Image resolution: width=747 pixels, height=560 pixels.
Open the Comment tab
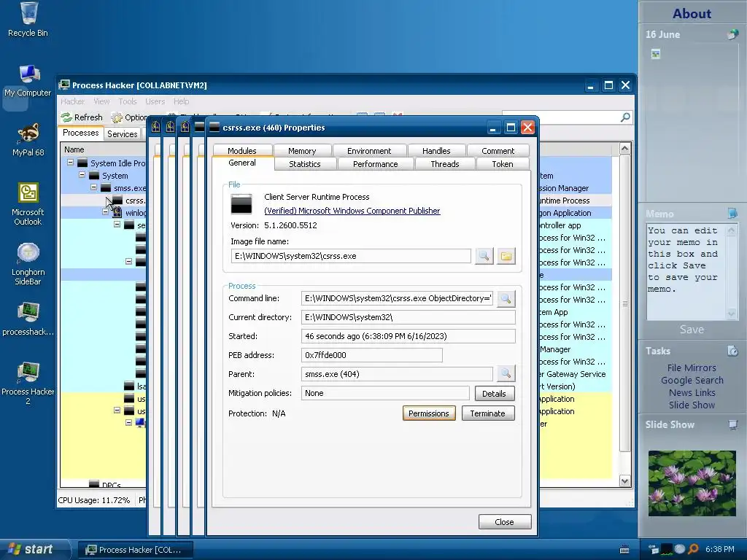(498, 150)
